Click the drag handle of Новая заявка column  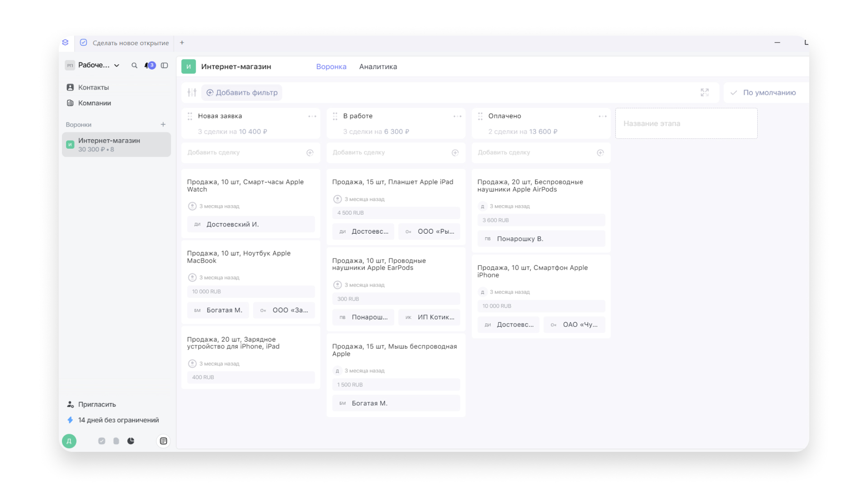pos(190,116)
